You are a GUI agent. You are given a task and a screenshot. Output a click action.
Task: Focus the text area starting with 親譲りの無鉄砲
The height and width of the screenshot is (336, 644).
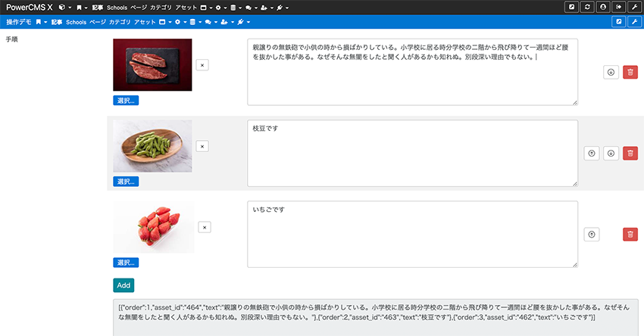(412, 72)
